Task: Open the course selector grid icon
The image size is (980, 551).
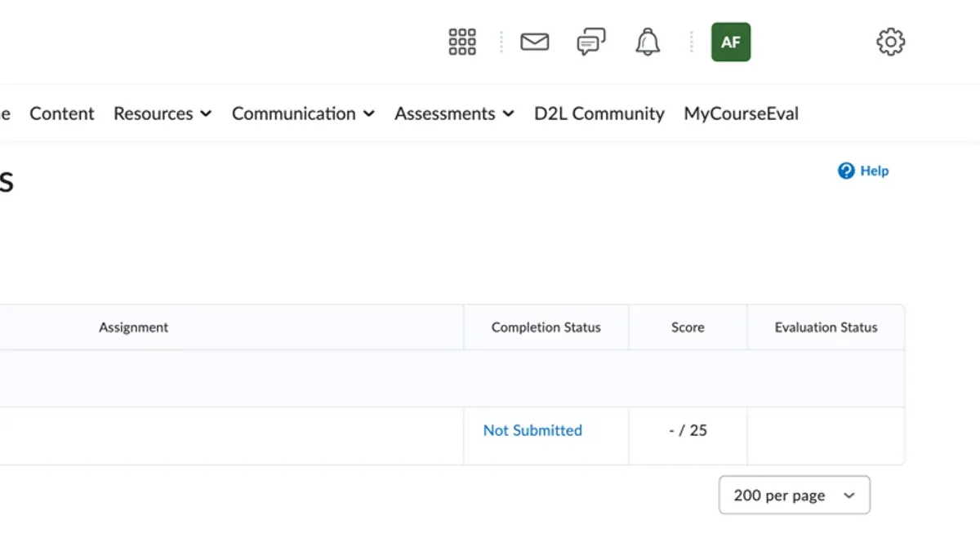Action: 462,42
